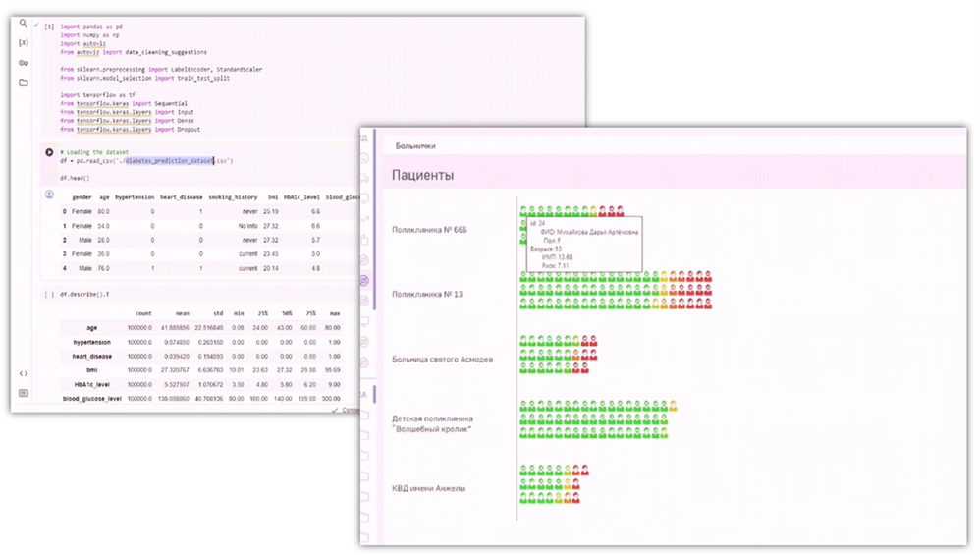The image size is (980, 557).
Task: Click the tooltip line ФИО: Михайлова Дарья Артёмовна
Action: [589, 232]
